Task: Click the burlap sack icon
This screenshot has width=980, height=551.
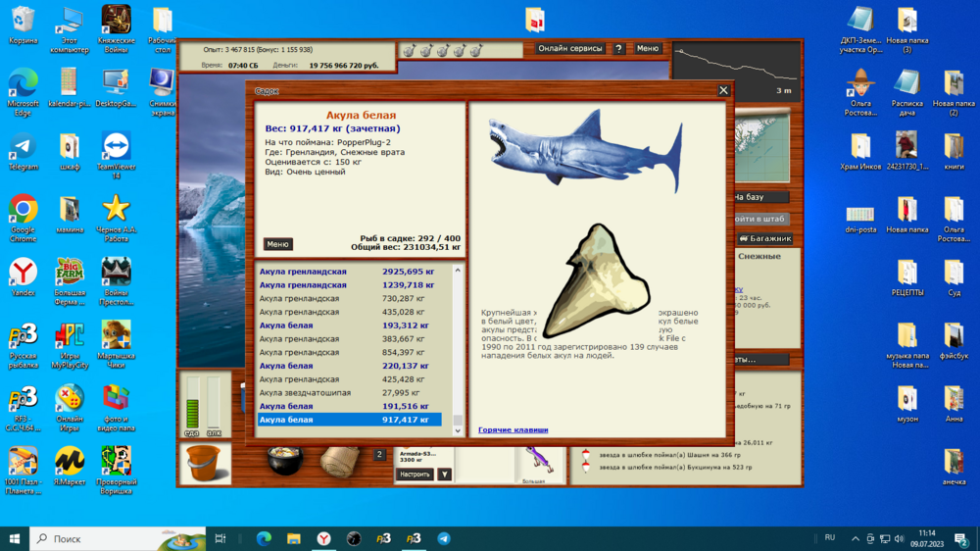Action: pos(340,461)
